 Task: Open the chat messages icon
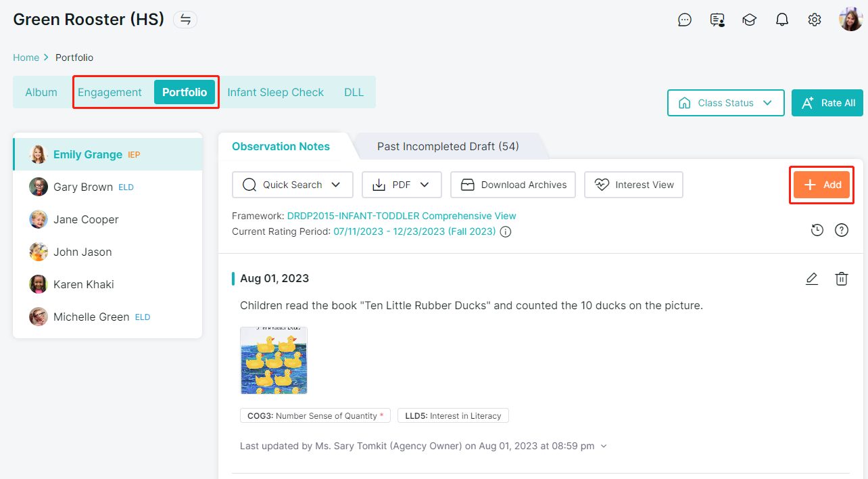click(x=685, y=20)
